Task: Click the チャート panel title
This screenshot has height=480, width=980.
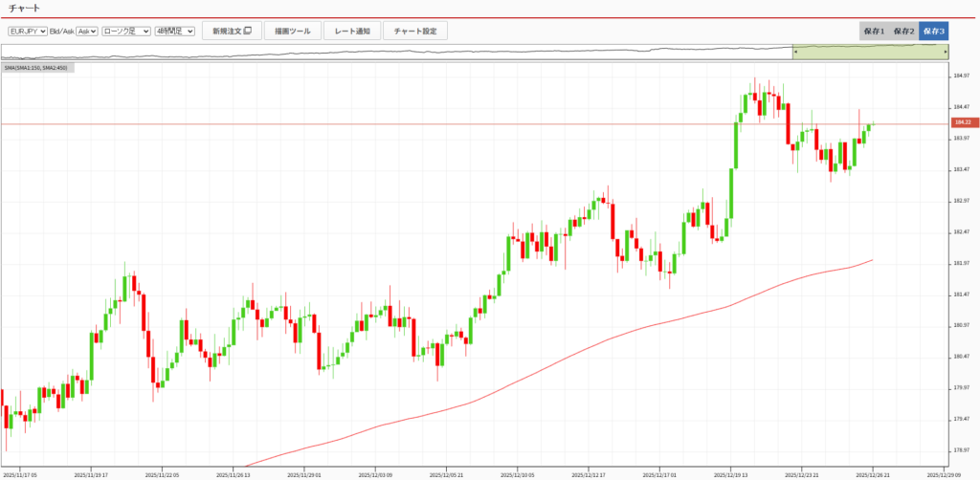Action: pyautogui.click(x=24, y=8)
